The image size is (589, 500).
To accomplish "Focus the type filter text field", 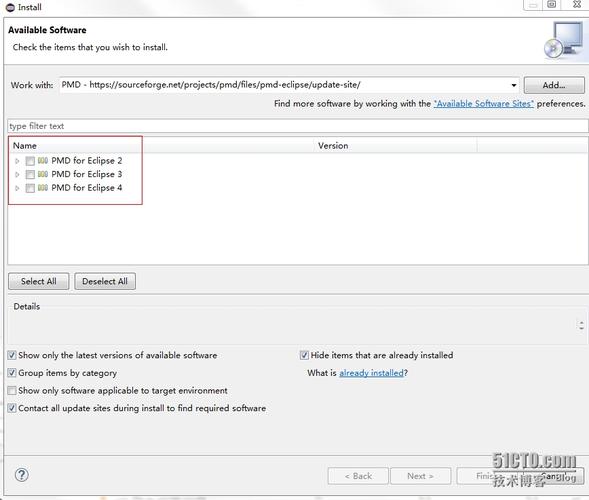I will point(298,126).
